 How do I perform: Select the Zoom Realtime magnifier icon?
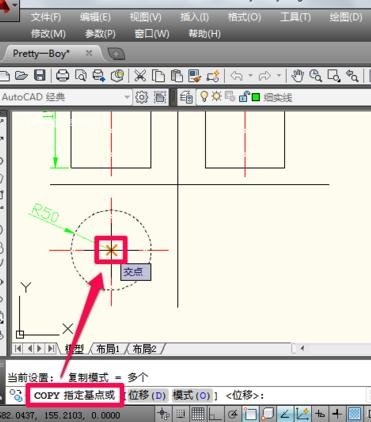pos(315,76)
